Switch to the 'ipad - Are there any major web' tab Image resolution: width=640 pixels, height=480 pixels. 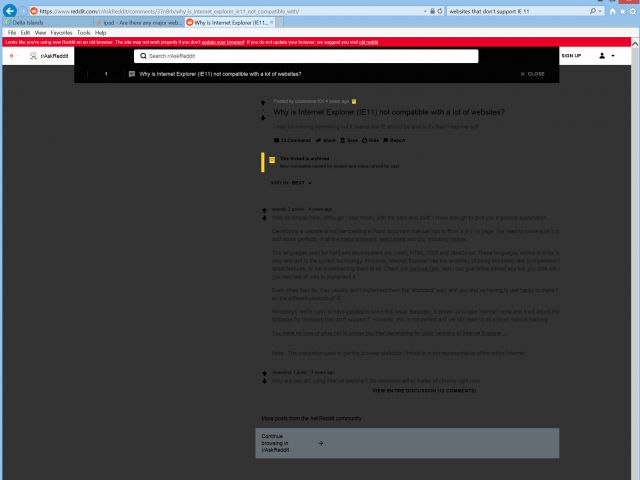coord(139,22)
